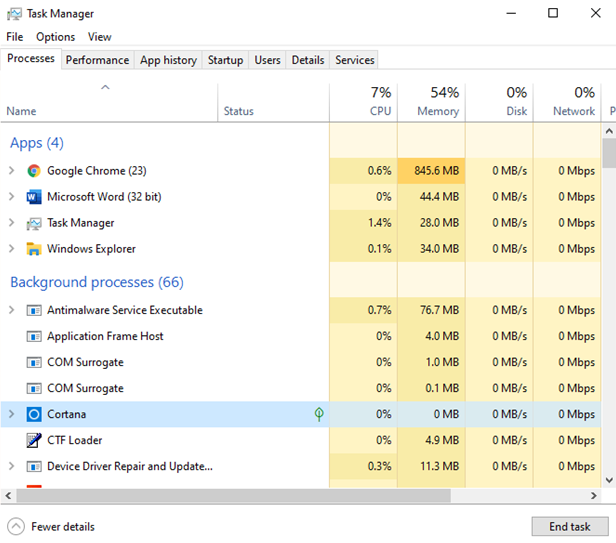Click the End task button
The height and width of the screenshot is (543, 616).
(x=570, y=526)
